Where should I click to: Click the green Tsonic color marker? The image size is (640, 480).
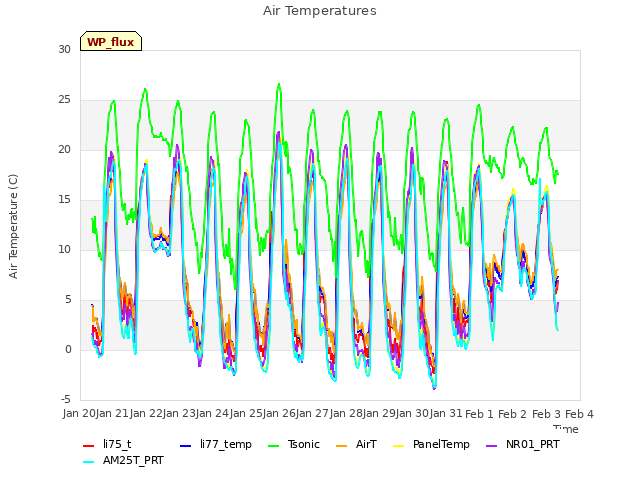(x=273, y=446)
